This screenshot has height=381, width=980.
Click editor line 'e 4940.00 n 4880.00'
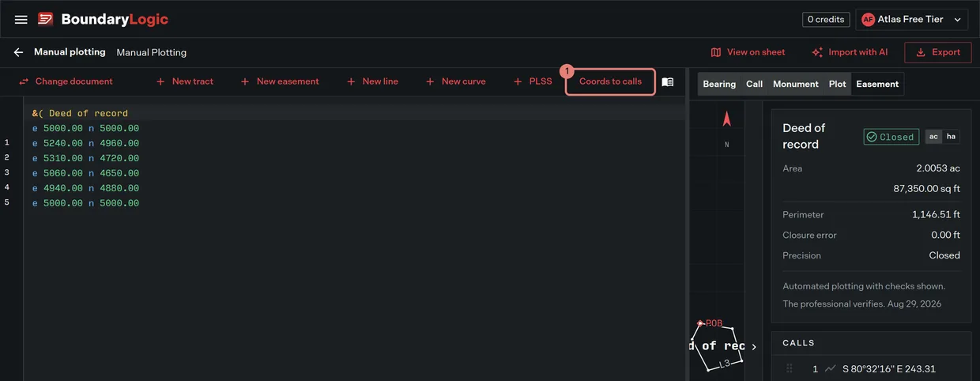tap(85, 188)
